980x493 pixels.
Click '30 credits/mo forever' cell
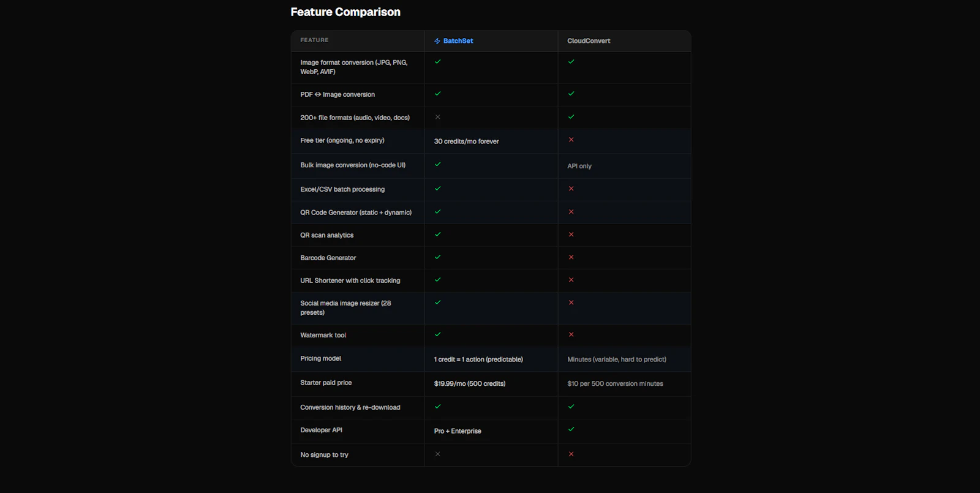[467, 141]
